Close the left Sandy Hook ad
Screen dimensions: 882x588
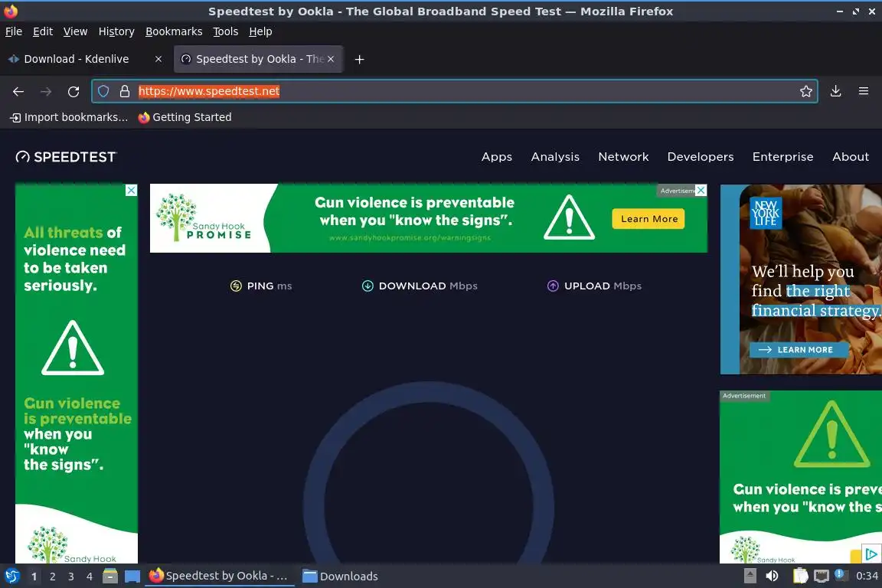point(131,190)
